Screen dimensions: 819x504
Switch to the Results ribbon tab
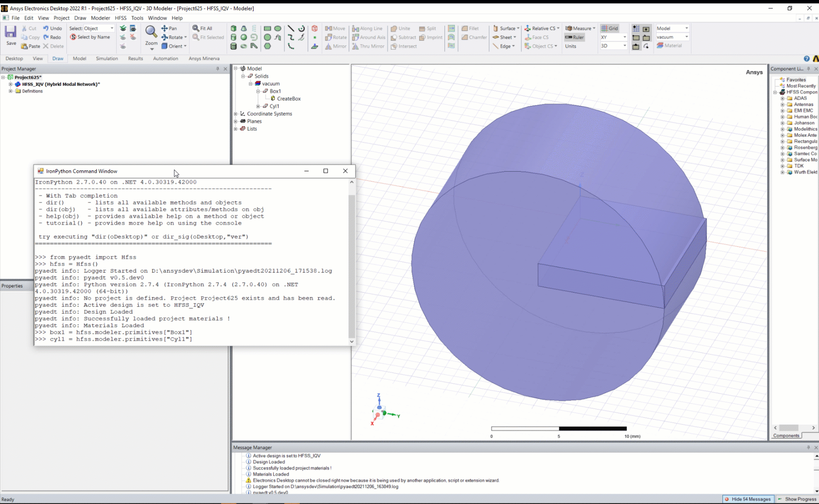coord(135,58)
